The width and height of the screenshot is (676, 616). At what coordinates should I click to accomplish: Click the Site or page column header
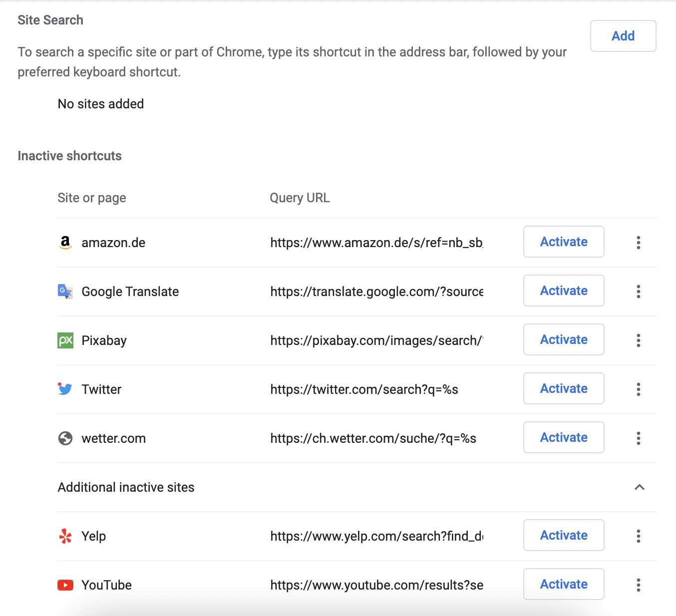click(x=92, y=198)
